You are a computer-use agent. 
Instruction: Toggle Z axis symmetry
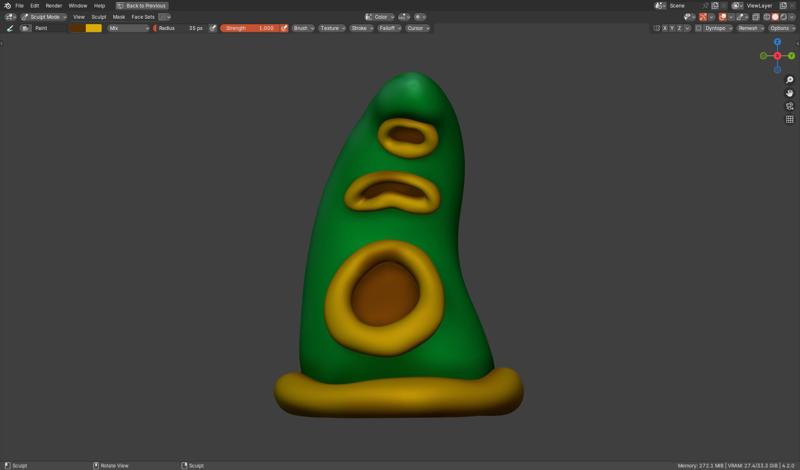pos(679,28)
